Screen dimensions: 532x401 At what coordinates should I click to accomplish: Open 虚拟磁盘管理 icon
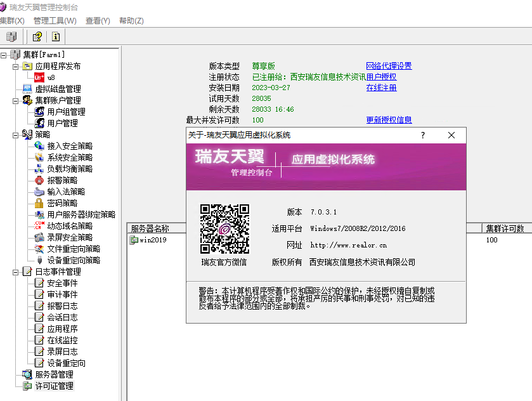point(27,89)
